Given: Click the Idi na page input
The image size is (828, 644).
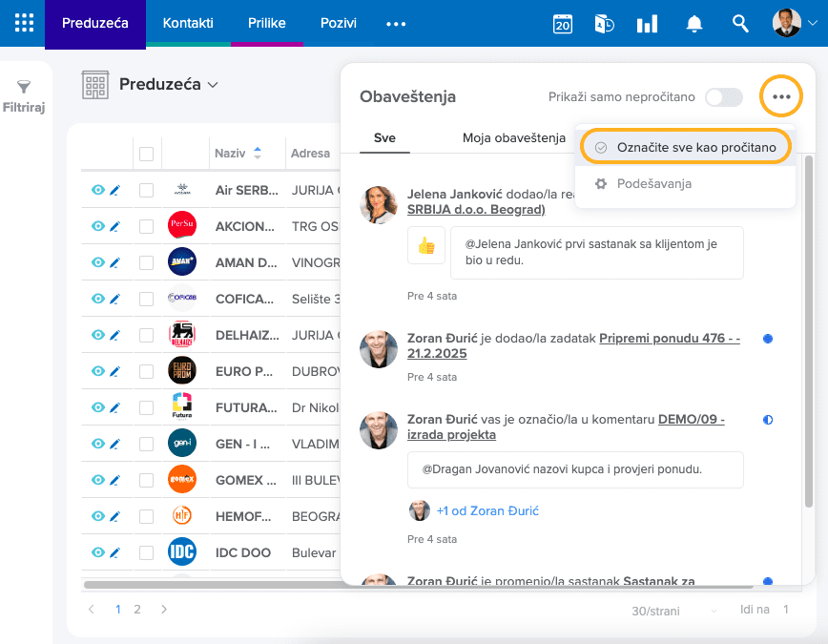Looking at the screenshot, I should 786,610.
